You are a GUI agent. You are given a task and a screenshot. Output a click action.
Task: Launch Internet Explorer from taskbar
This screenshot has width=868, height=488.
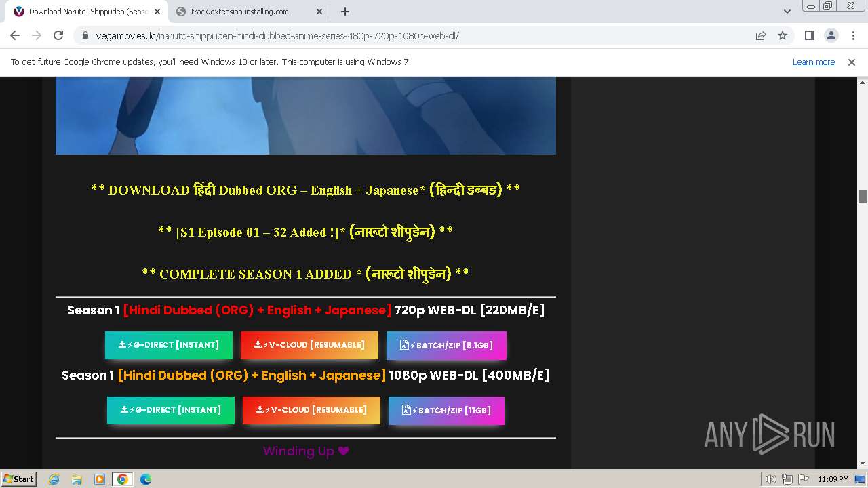[54, 479]
